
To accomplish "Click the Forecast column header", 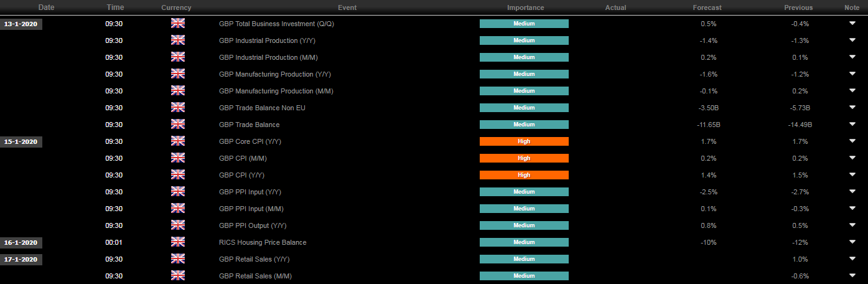I will 707,7.
